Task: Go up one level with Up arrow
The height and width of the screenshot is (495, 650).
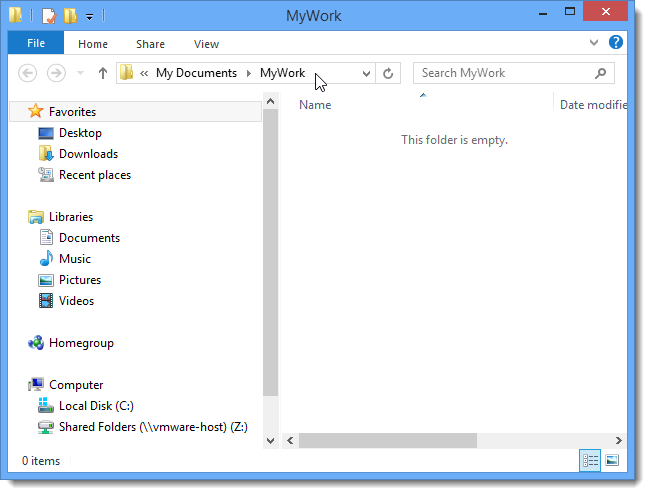Action: coord(103,73)
